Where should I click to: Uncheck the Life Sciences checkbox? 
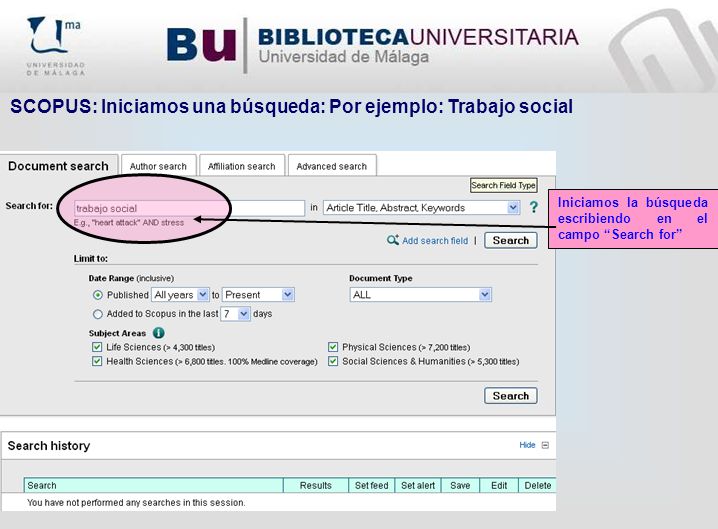pos(97,347)
